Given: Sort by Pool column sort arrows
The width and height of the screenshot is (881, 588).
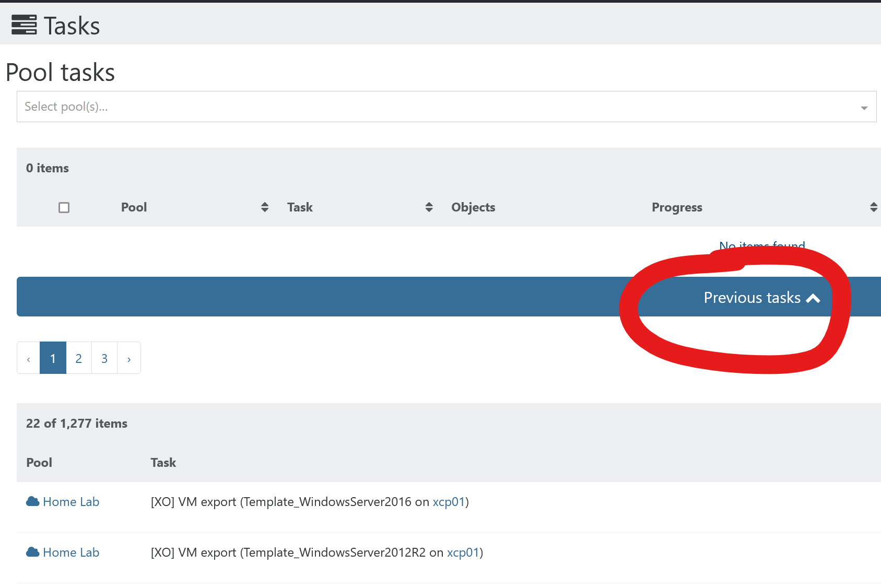Looking at the screenshot, I should click(x=265, y=207).
